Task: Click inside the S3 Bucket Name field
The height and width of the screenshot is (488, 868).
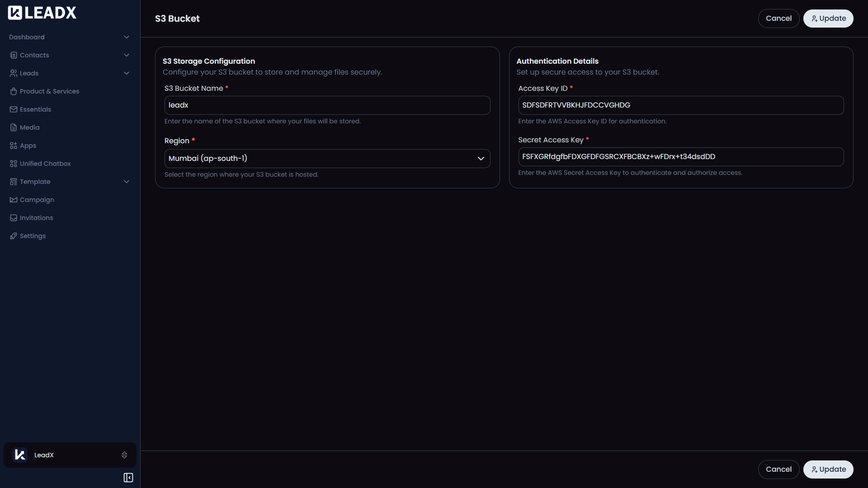Action: tap(327, 105)
